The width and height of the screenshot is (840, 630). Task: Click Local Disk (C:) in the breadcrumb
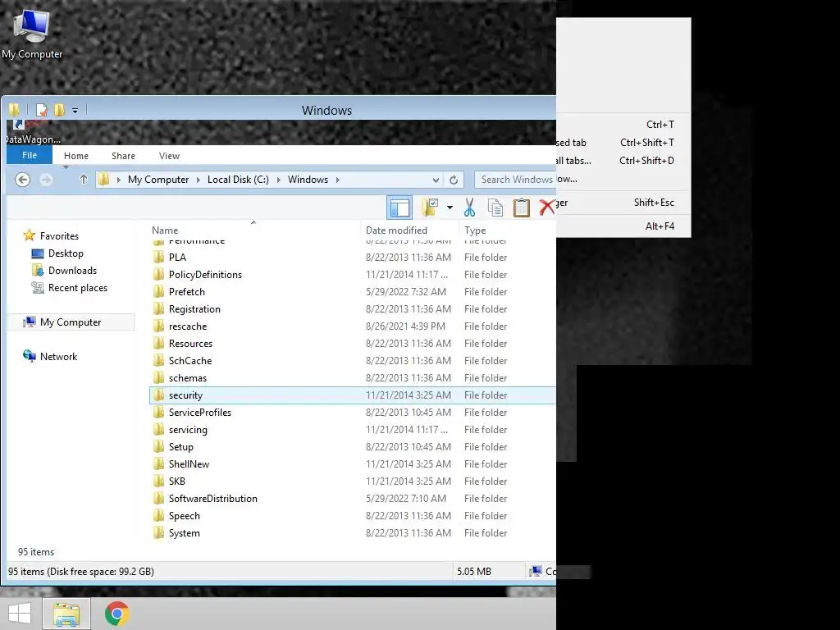tap(238, 180)
